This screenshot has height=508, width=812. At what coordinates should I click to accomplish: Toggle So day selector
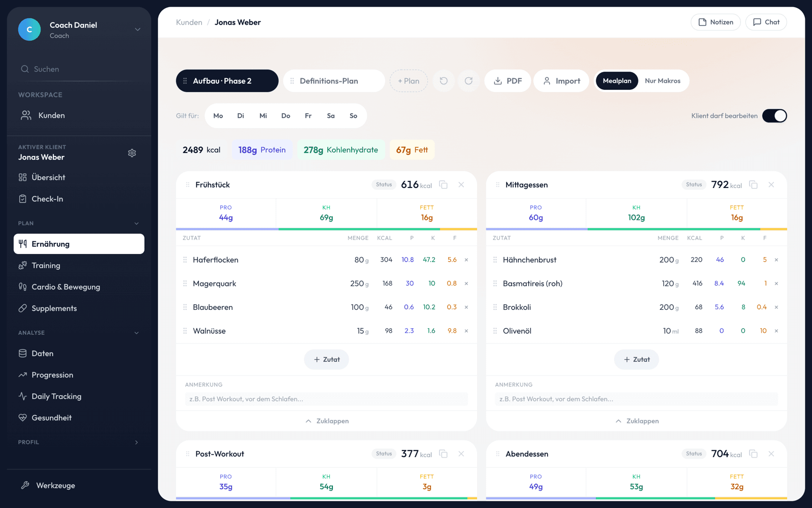[353, 116]
